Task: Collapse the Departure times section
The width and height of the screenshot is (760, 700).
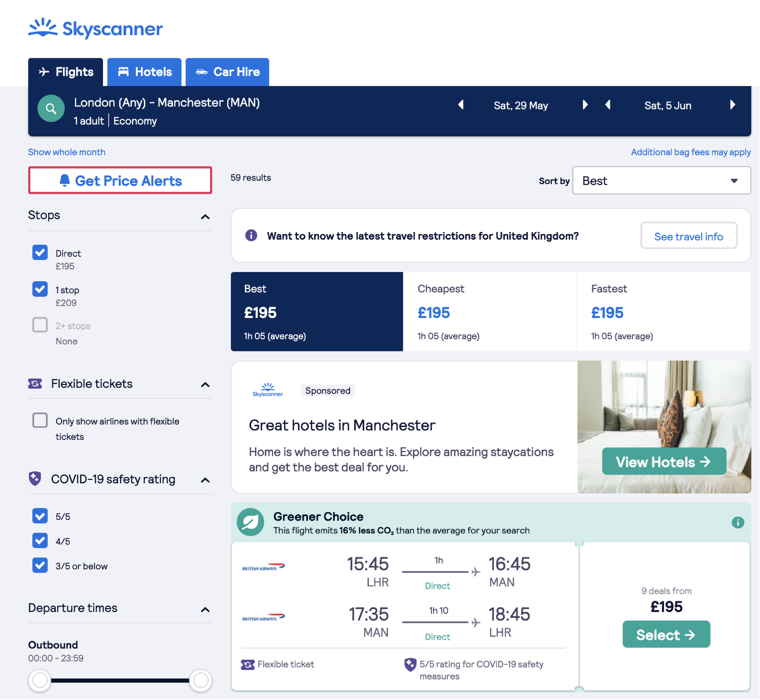Action: [205, 610]
